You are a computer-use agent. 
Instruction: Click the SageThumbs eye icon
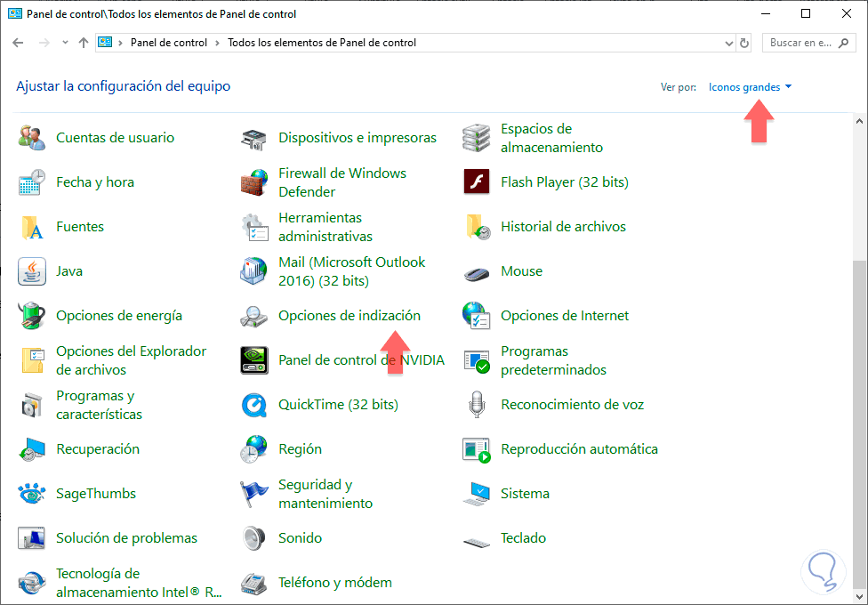pyautogui.click(x=32, y=494)
